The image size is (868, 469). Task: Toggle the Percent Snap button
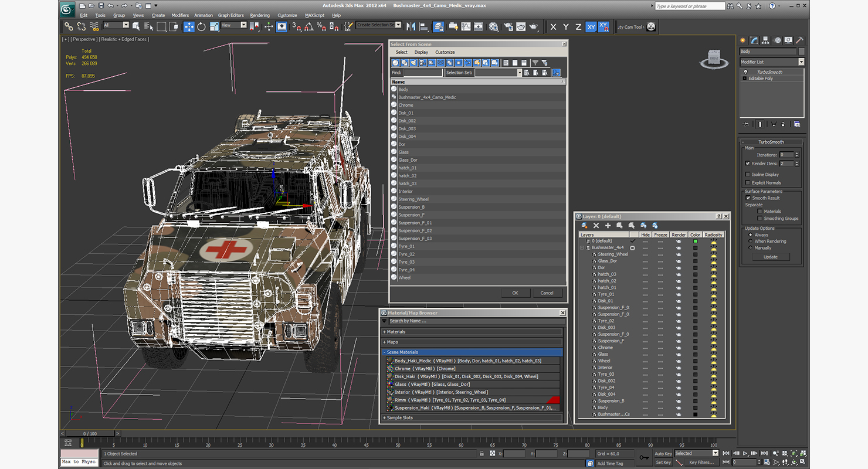(x=321, y=26)
